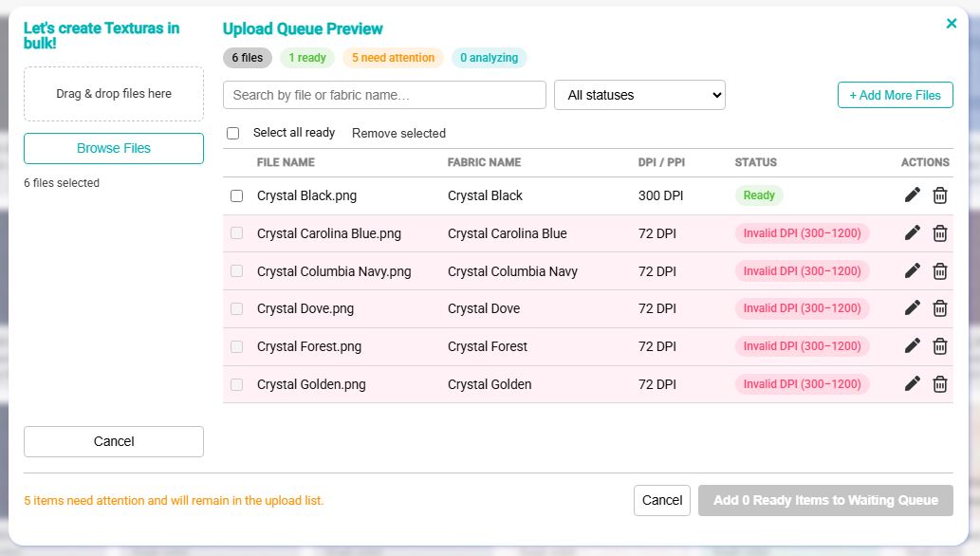Close the upload dialog with the X
Screen dimensions: 980x556
coord(952,24)
